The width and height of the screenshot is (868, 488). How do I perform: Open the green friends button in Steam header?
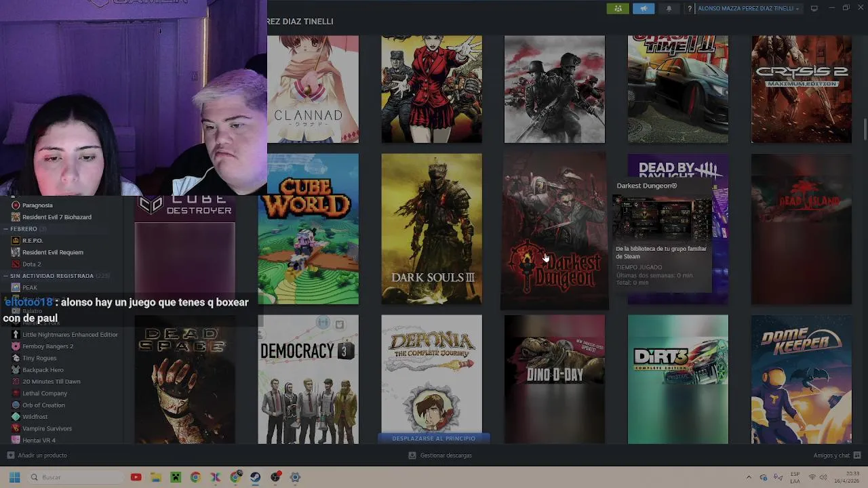pyautogui.click(x=618, y=8)
